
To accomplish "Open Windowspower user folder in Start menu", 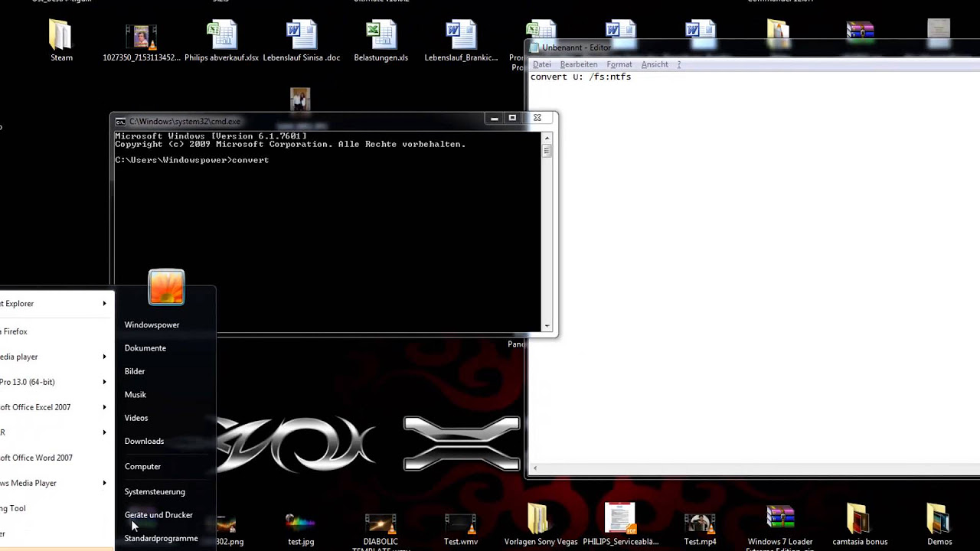I will click(x=152, y=324).
